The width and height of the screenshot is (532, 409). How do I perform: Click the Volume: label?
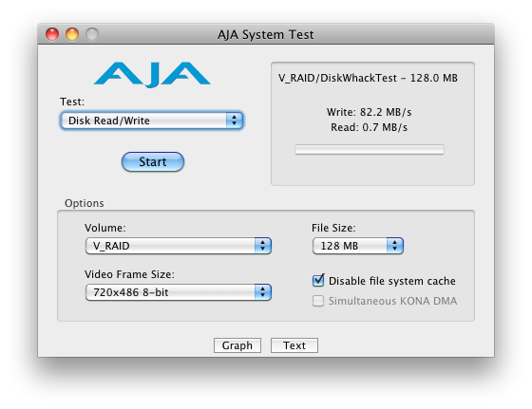point(105,228)
